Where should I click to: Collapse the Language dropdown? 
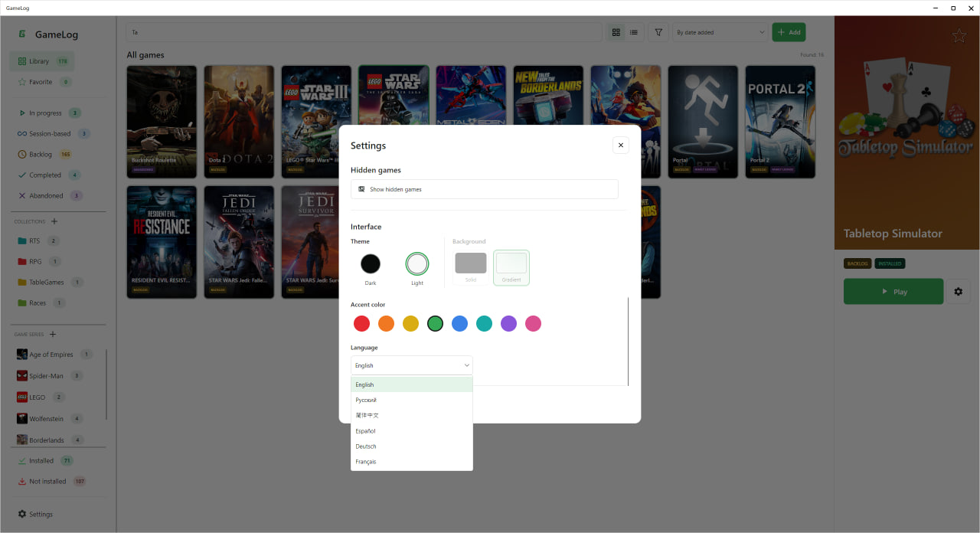point(412,365)
